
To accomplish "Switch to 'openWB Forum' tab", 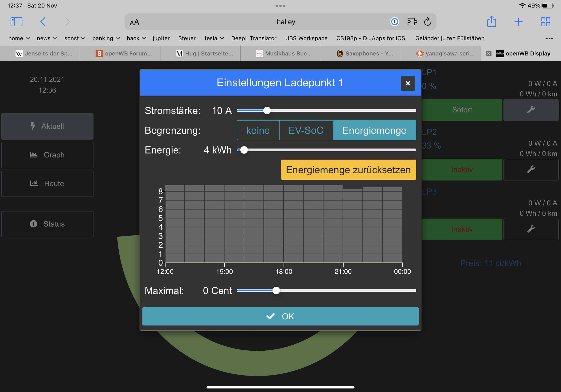I will click(x=124, y=54).
